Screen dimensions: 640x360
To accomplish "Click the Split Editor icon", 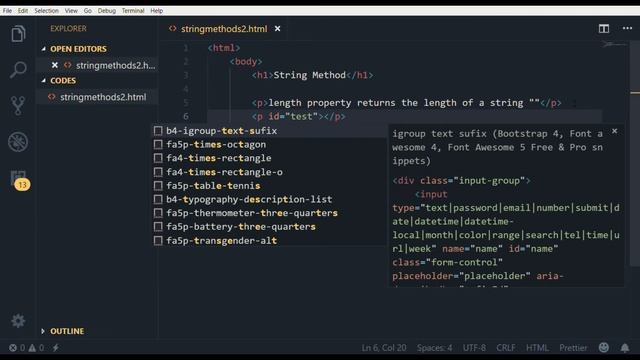I will click(x=604, y=29).
